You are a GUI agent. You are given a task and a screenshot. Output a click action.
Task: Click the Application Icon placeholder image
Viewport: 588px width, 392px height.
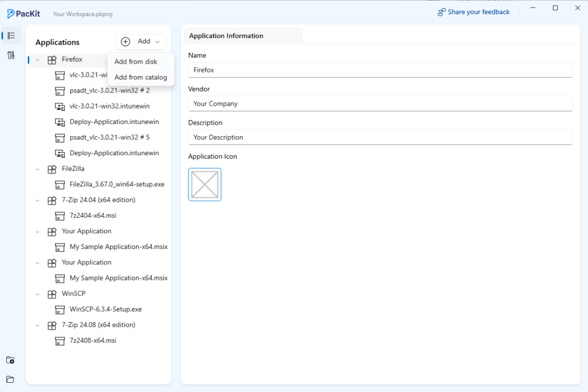coord(205,185)
